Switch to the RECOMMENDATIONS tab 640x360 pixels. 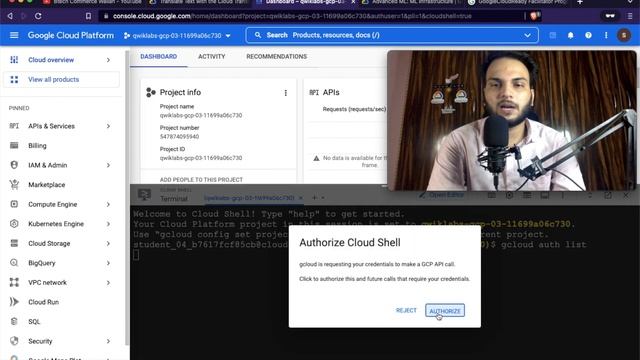pos(276,57)
